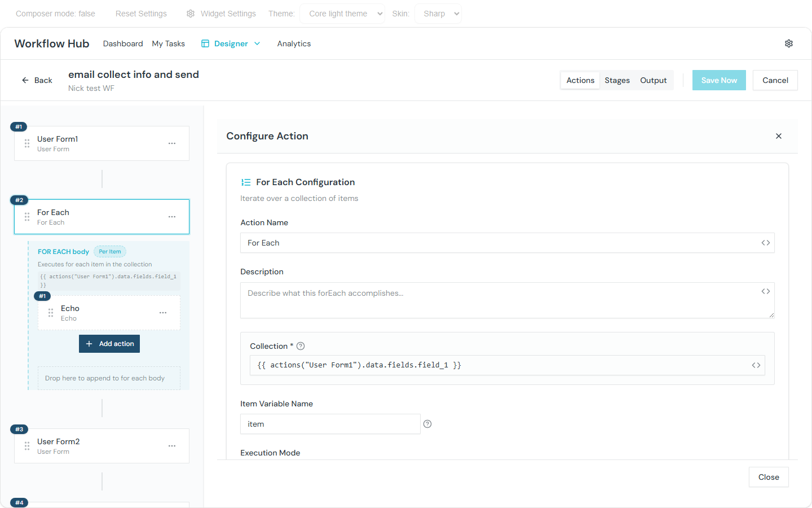Click the Widget Settings link
The height and width of the screenshot is (508, 812).
(x=221, y=14)
